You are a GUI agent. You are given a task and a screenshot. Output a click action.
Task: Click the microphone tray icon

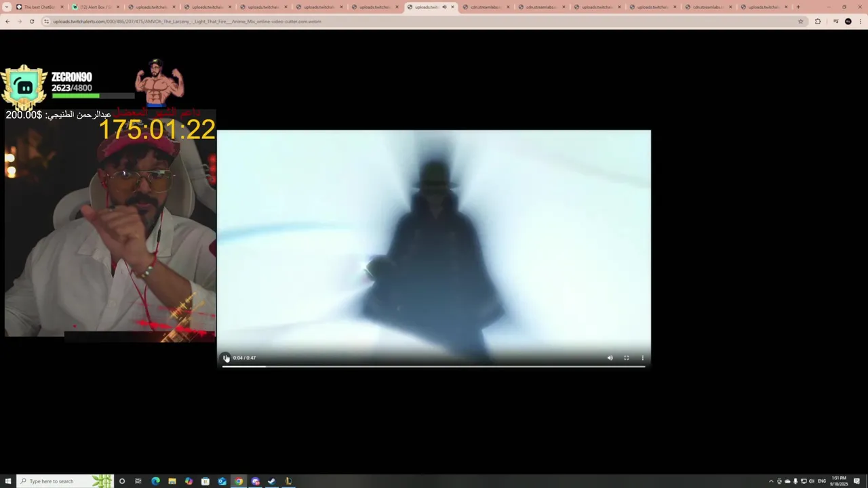(x=795, y=481)
